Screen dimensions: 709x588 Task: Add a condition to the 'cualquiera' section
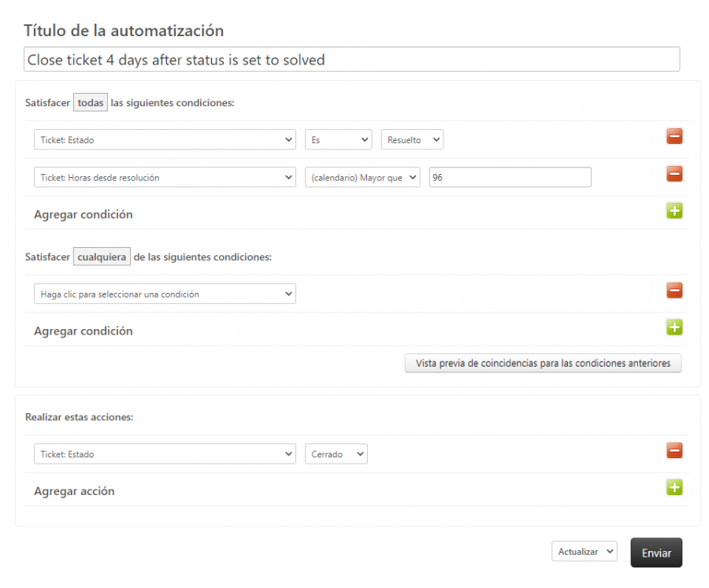[674, 327]
